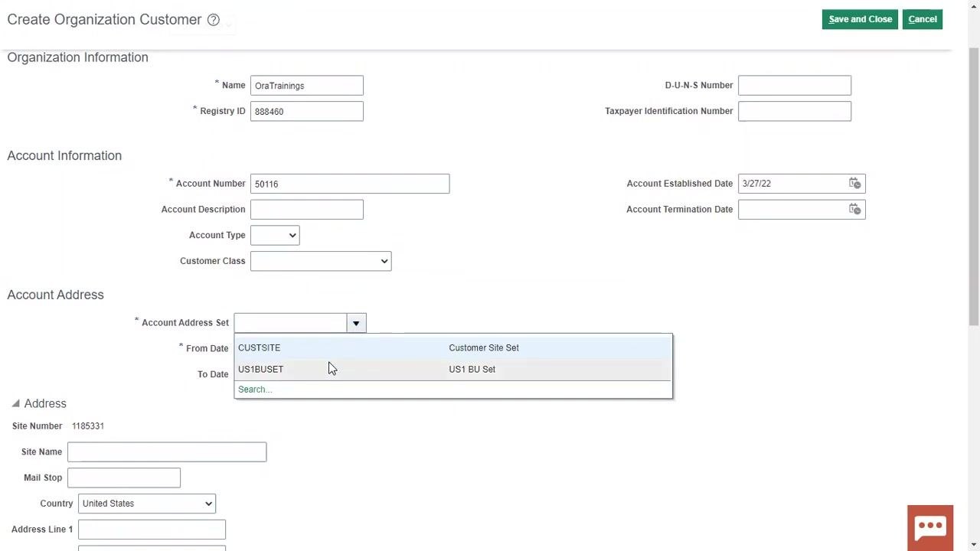
Task: Click site number value 1185331
Action: 88,425
